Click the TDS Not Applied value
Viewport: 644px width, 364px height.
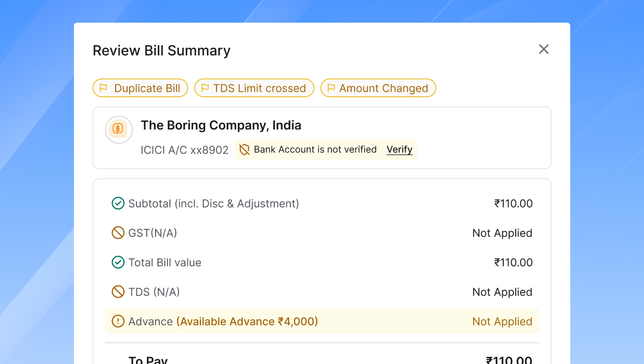click(x=502, y=292)
